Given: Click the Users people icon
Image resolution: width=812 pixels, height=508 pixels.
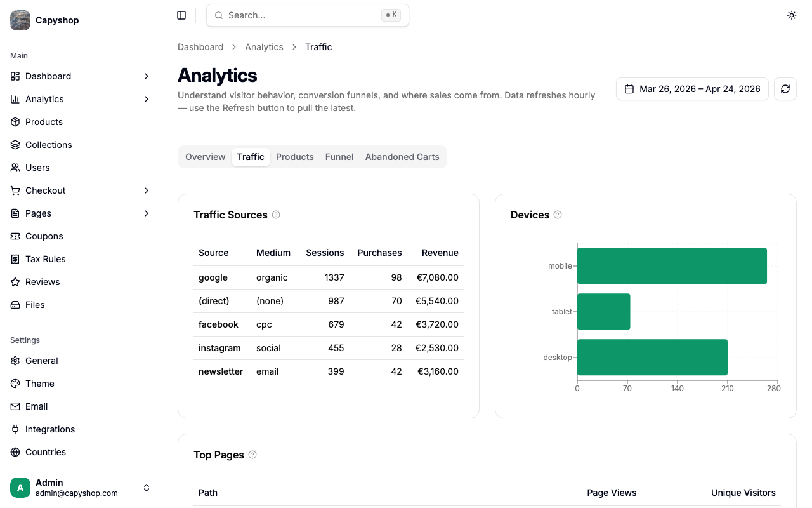Looking at the screenshot, I should 15,168.
